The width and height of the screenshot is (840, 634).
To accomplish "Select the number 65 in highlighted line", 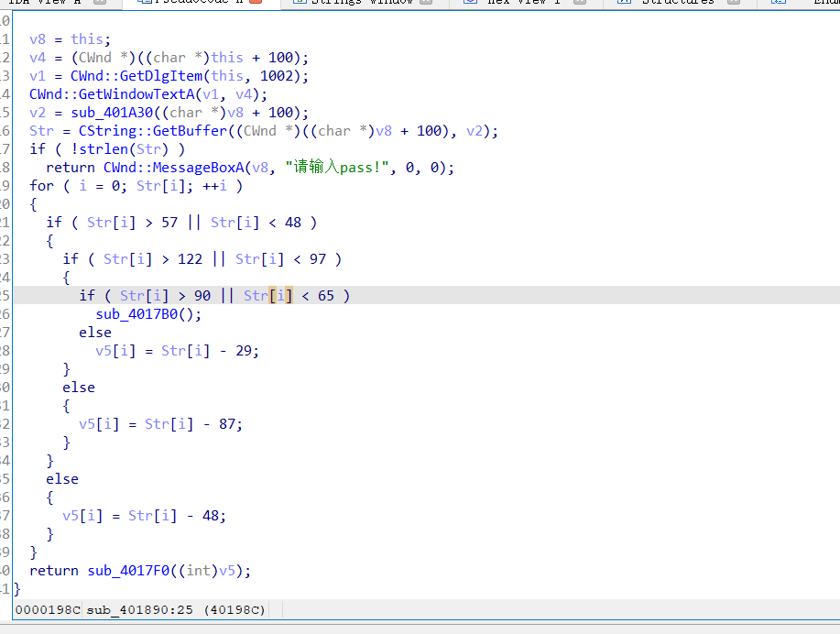I will point(326,296).
